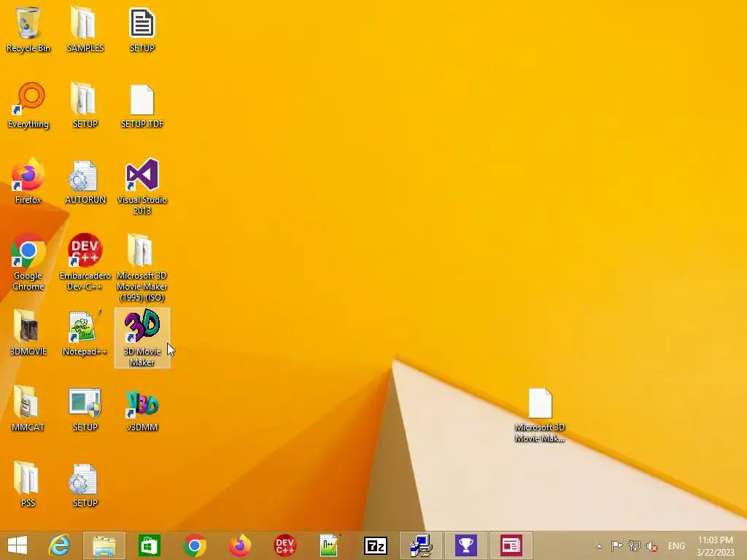The image size is (747, 560).
Task: Select the SETUP text document icon with lined-page graphic
Action: (142, 29)
